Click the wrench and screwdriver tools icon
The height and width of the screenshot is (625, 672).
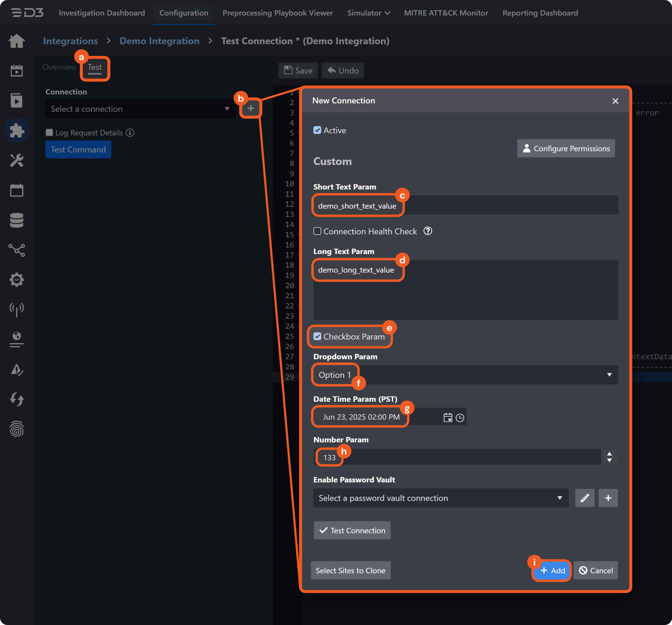coord(16,161)
